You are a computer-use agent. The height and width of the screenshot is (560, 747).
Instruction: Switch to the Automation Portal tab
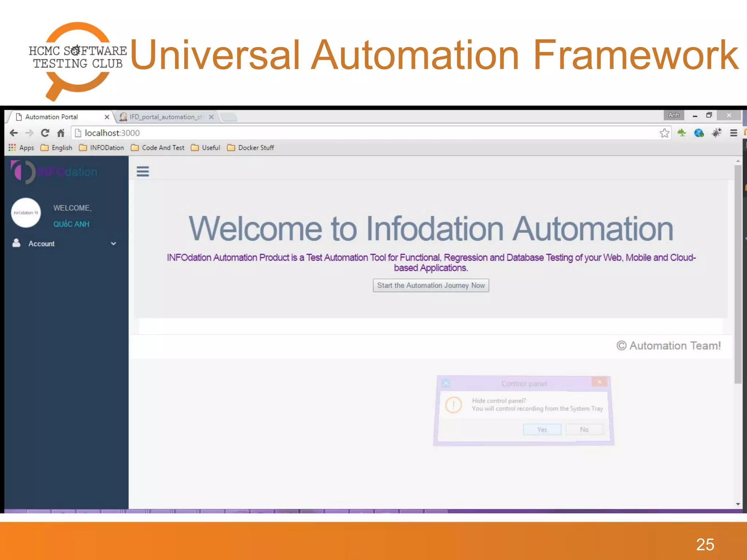point(60,117)
